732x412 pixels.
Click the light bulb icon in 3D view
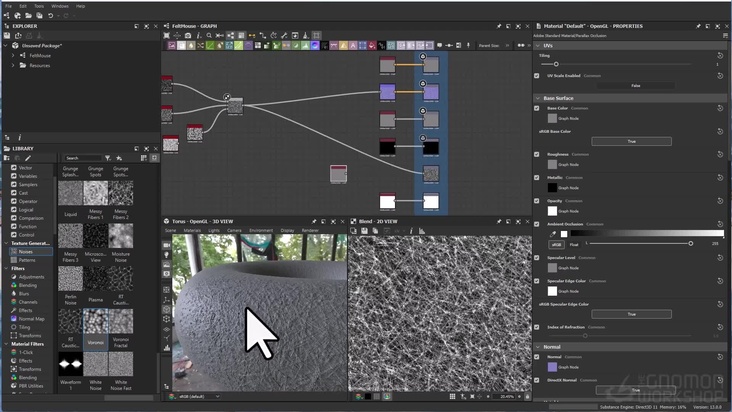[167, 256]
